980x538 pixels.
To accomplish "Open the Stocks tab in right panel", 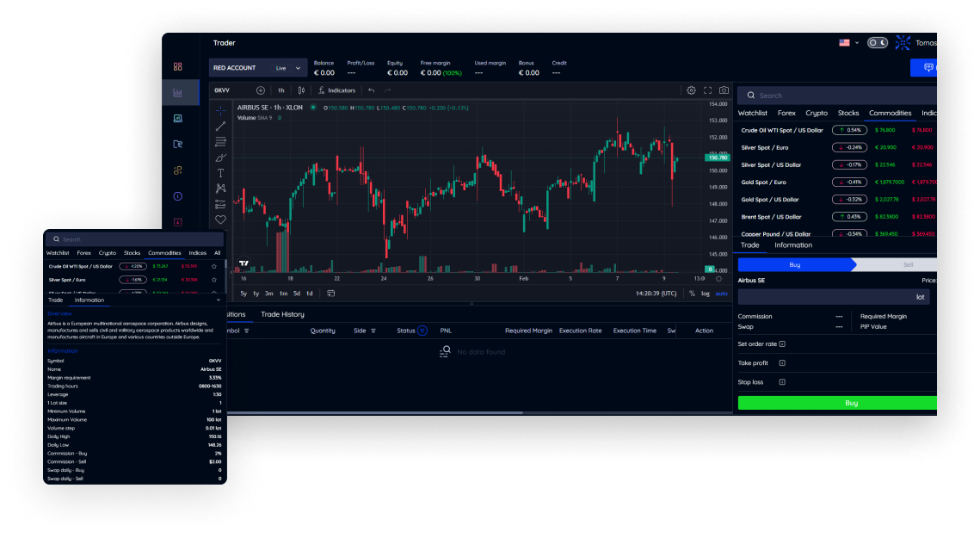I will tap(848, 113).
